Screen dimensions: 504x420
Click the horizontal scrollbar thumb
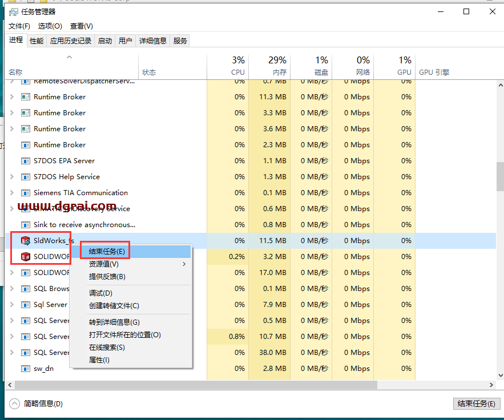[195, 385]
